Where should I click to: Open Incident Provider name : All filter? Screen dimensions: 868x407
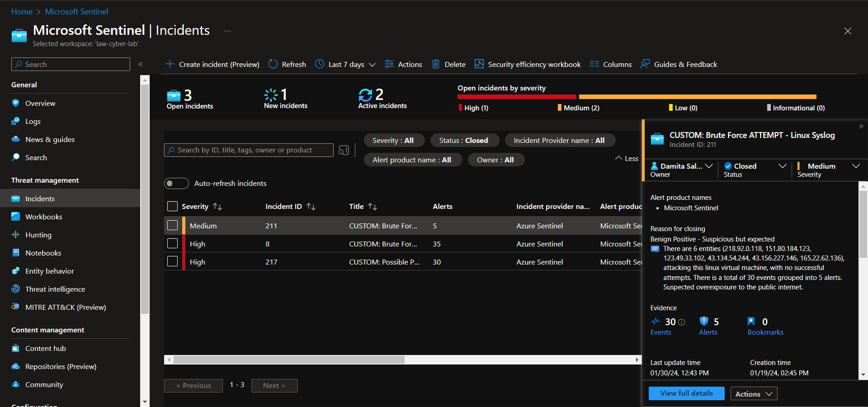(x=559, y=140)
